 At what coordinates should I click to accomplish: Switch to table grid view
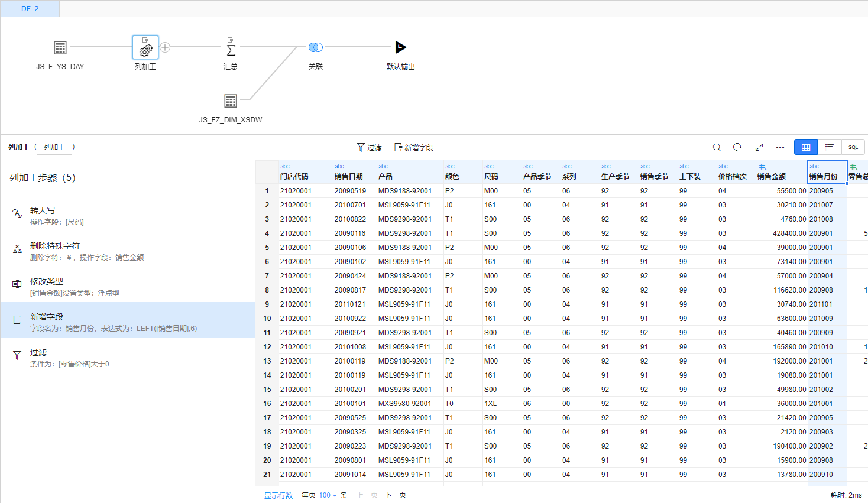pyautogui.click(x=806, y=147)
